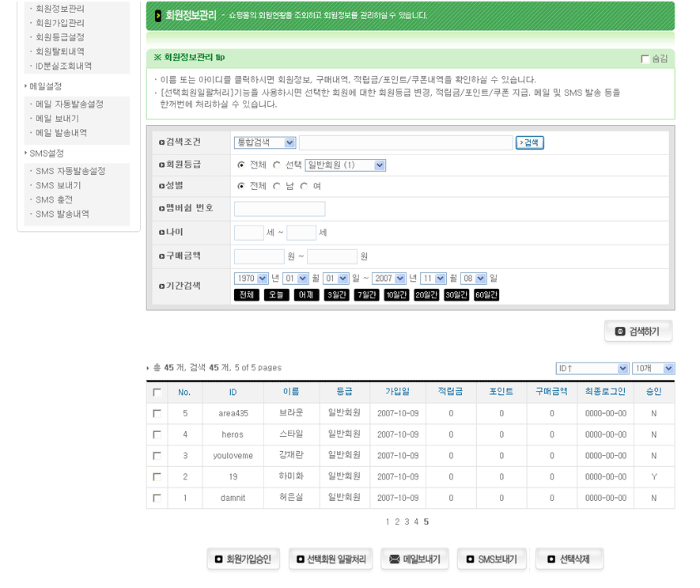The image size is (700, 588).
Task: Open the 통합검색 search type dropdown
Action: pyautogui.click(x=265, y=142)
